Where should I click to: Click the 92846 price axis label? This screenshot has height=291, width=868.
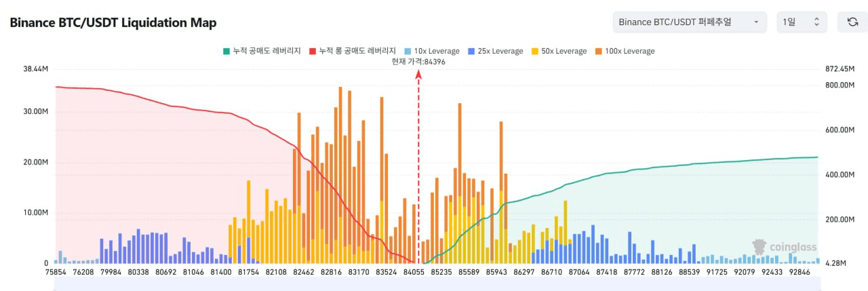pyautogui.click(x=800, y=272)
